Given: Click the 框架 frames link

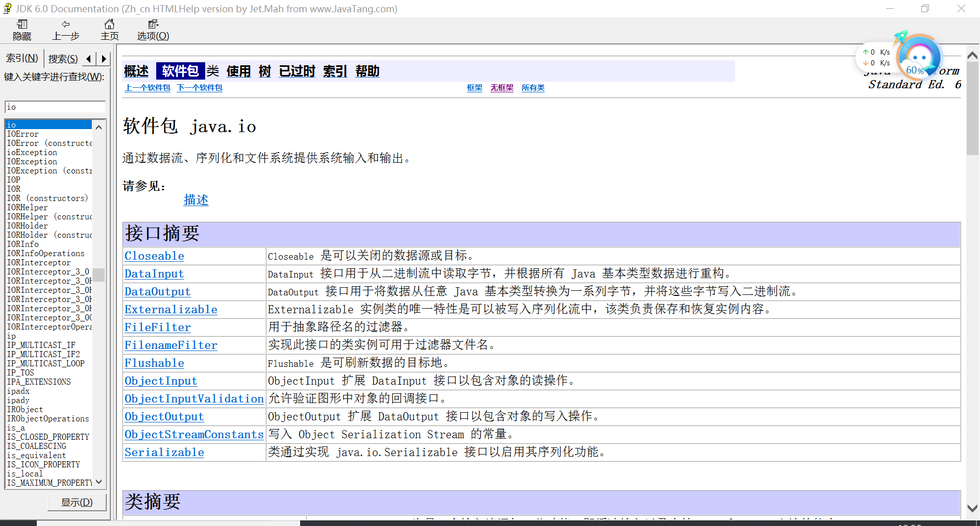Looking at the screenshot, I should (475, 88).
